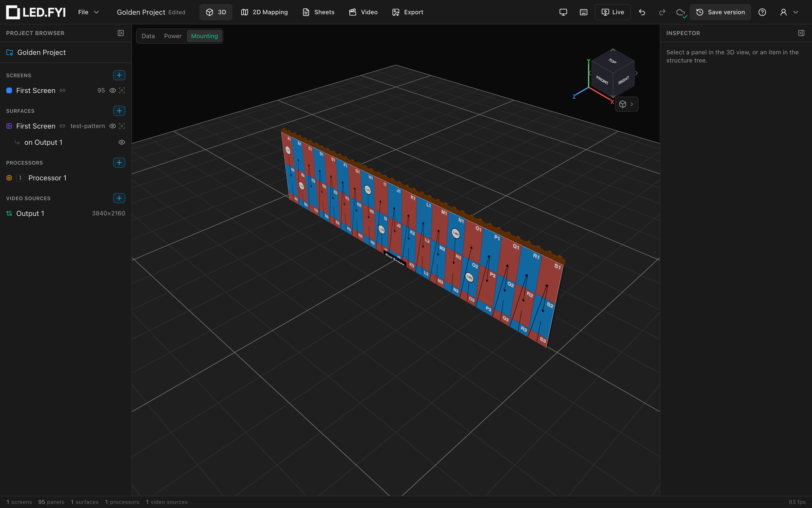Click the undo arrow
The height and width of the screenshot is (508, 812).
coord(642,12)
